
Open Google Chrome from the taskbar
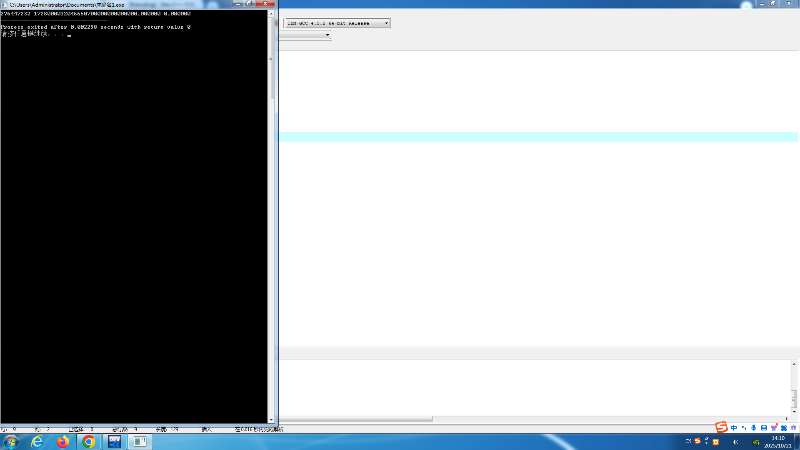click(88, 442)
